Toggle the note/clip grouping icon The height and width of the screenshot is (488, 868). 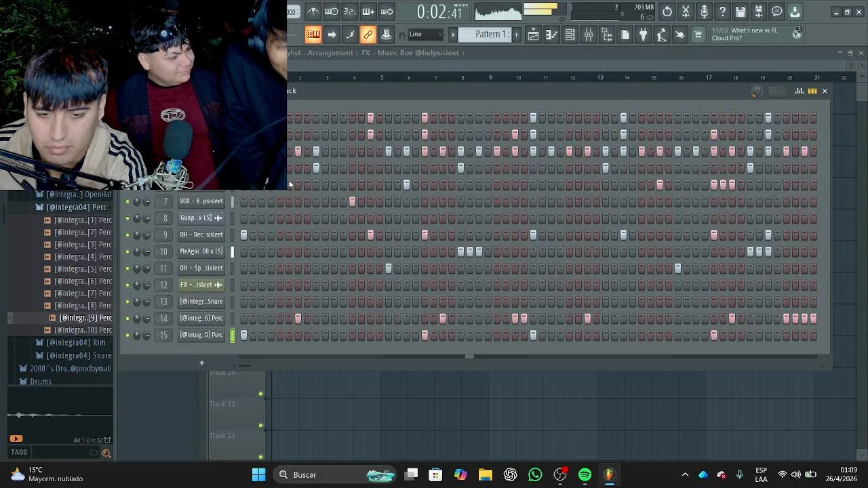350,35
